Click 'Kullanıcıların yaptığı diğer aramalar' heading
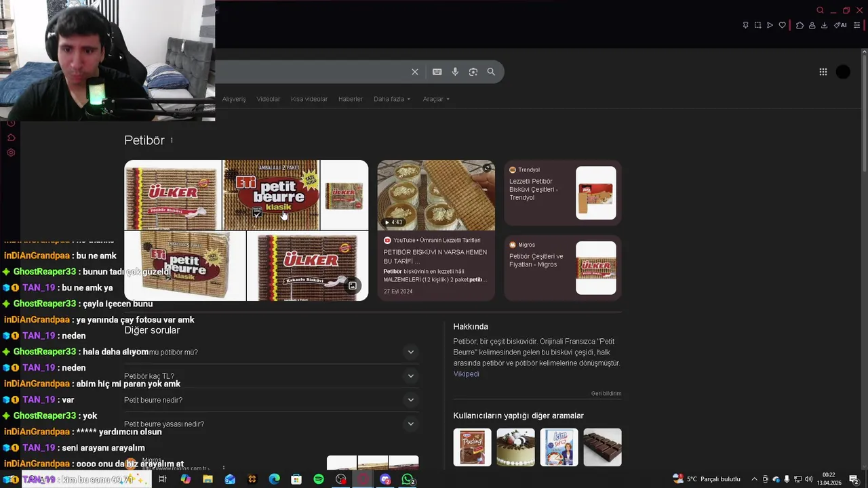 tap(519, 415)
